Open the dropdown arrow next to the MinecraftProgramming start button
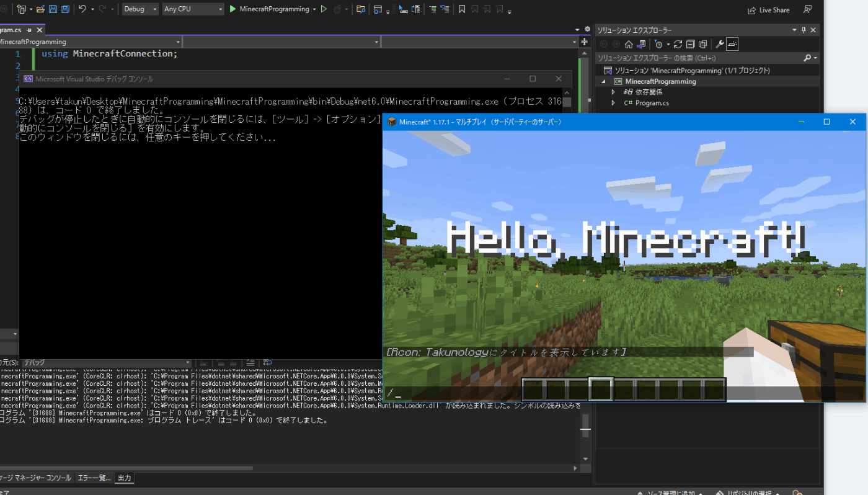 [314, 9]
